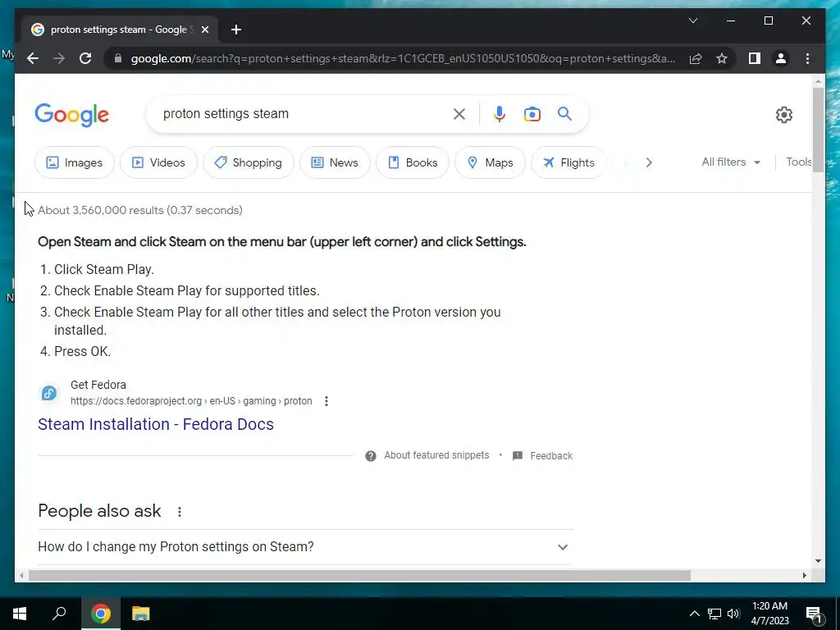This screenshot has height=630, width=840.
Task: Switch to News results
Action: [x=335, y=162]
